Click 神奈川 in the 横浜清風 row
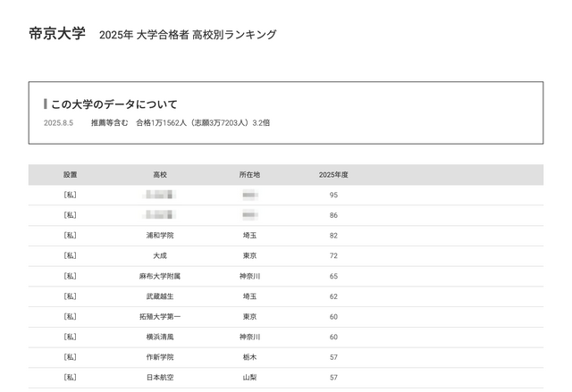This screenshot has height=392, width=572. coord(249,337)
